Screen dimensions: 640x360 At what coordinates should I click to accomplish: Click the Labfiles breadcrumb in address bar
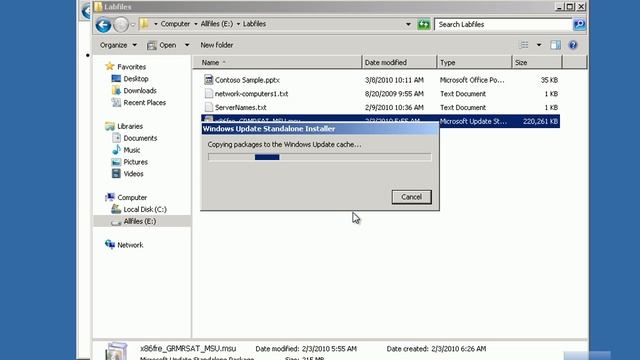(x=254, y=24)
